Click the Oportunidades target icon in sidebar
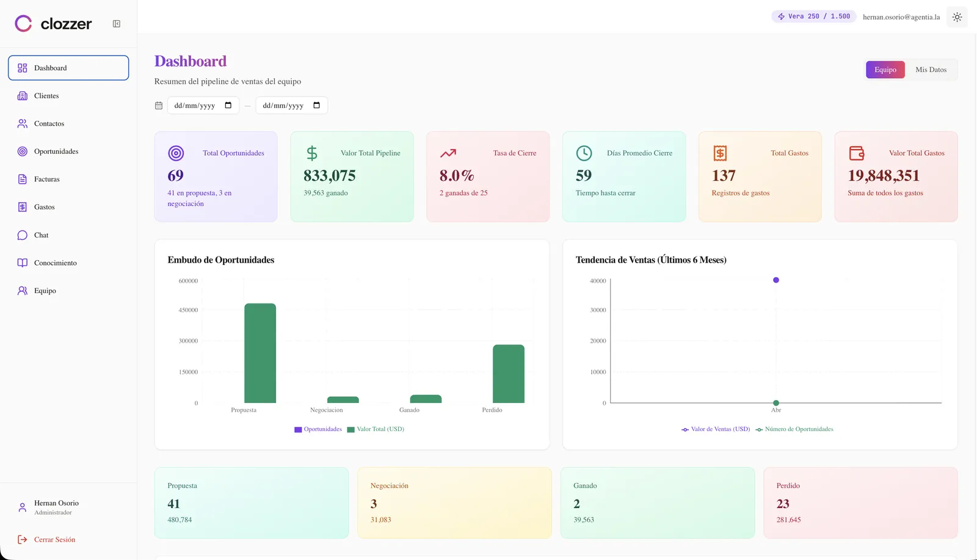This screenshot has height=560, width=977. tap(23, 151)
